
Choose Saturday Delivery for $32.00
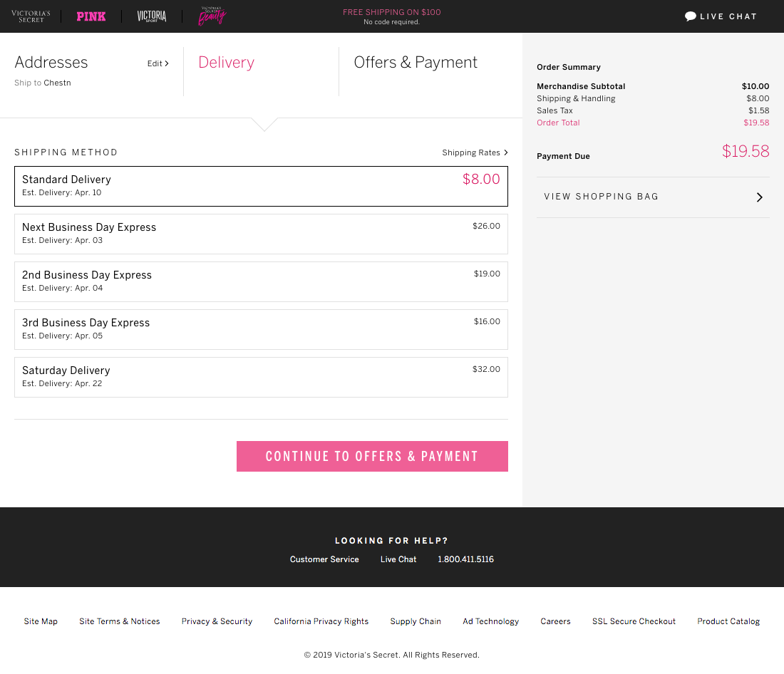coord(261,377)
